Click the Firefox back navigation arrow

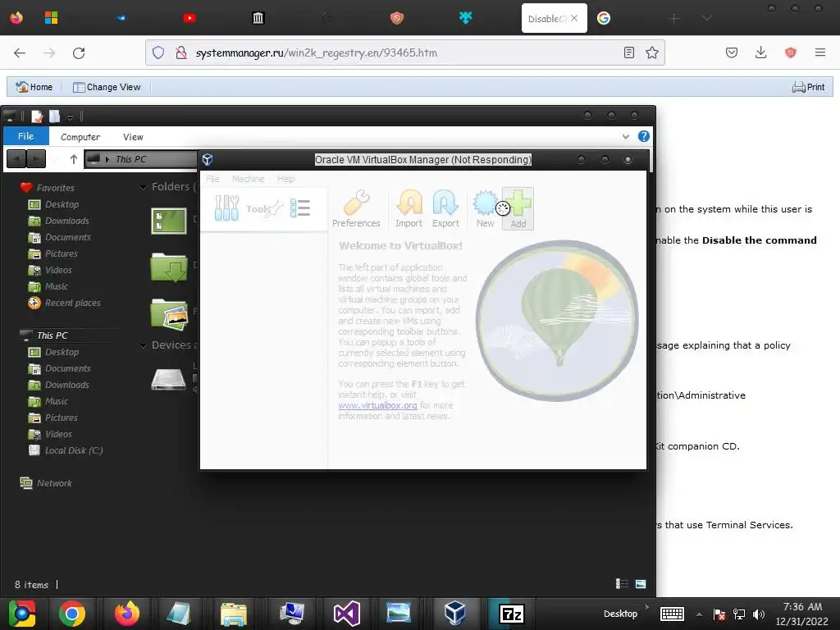point(20,53)
